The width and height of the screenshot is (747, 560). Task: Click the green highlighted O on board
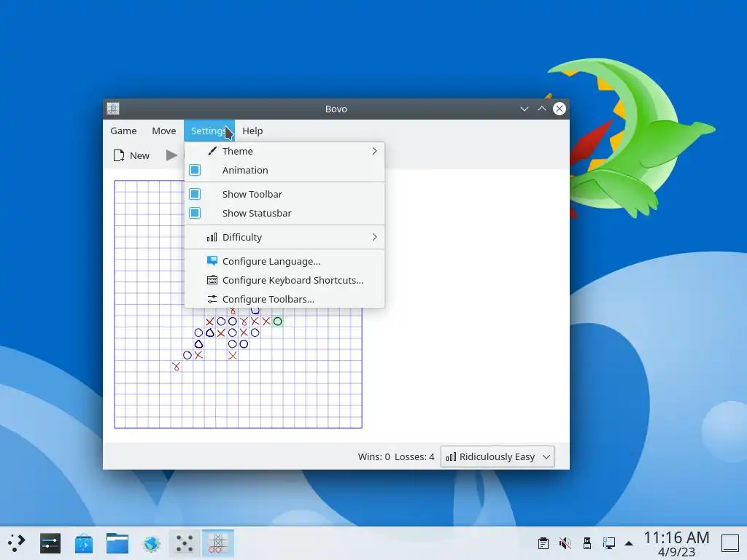click(x=278, y=322)
